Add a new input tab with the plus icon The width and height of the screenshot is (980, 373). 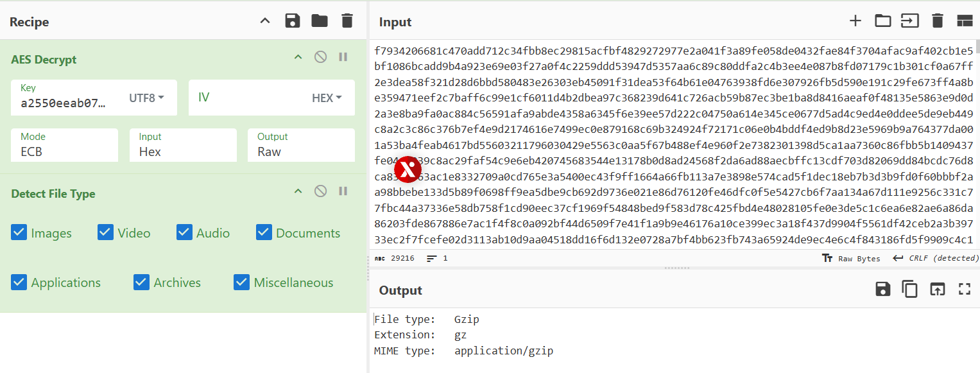(x=855, y=21)
